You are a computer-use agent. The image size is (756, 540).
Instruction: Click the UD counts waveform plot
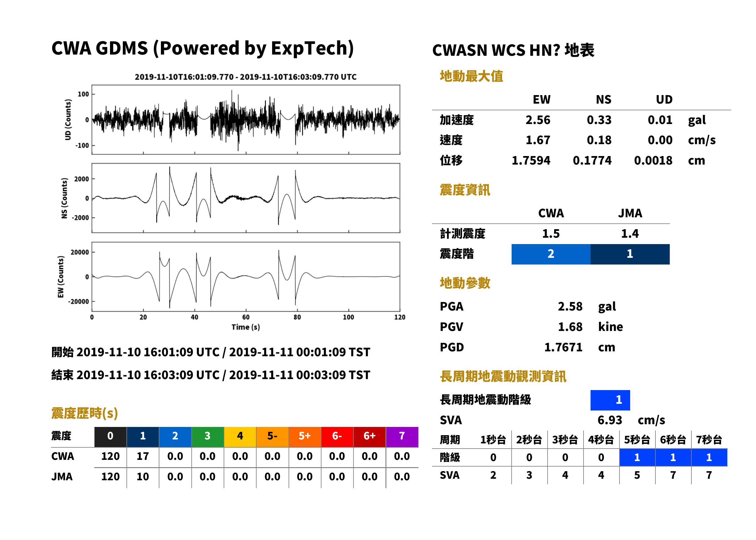(x=246, y=120)
